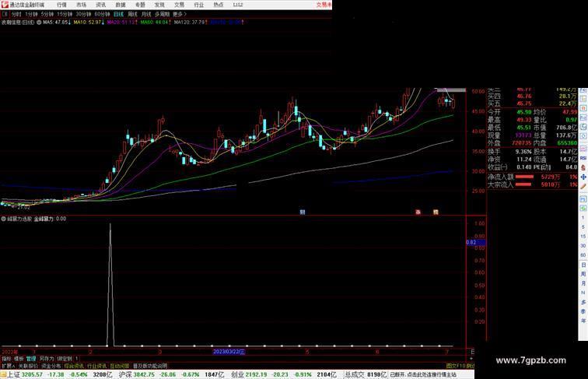This screenshot has width=588, height=379.
Task: Select the pencil drawing tool icon
Action: [583, 186]
